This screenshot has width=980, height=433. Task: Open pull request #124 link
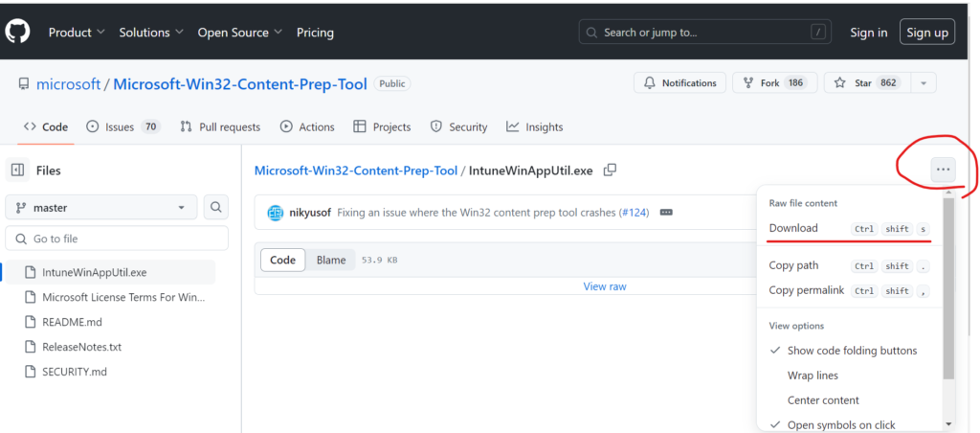tap(635, 213)
